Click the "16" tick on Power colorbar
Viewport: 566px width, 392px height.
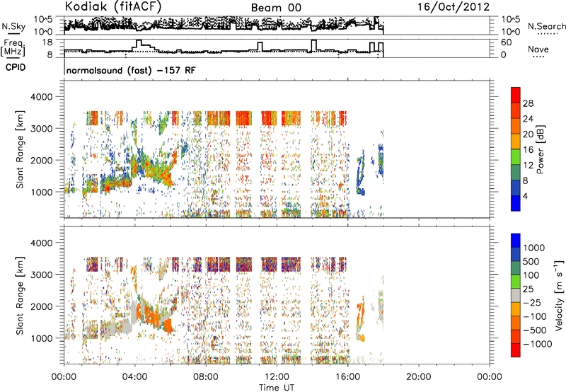528,150
